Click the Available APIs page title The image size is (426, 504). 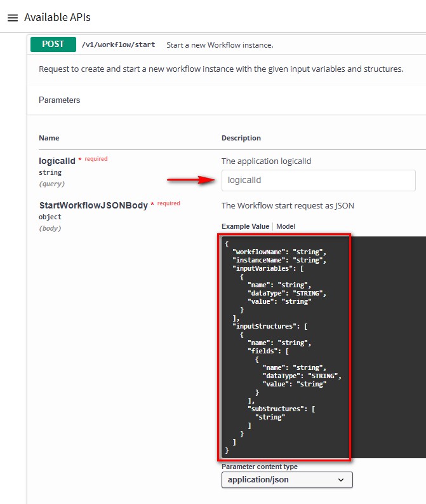click(57, 18)
